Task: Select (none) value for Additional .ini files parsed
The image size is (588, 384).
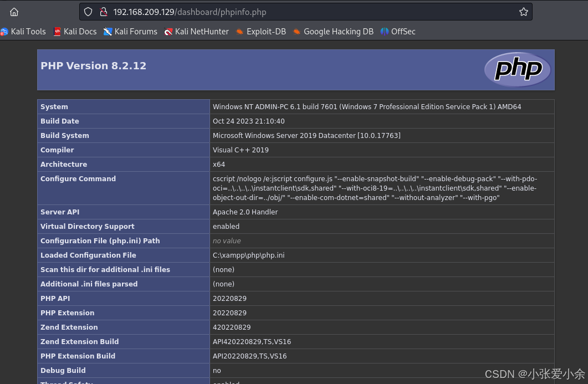Action: point(223,284)
